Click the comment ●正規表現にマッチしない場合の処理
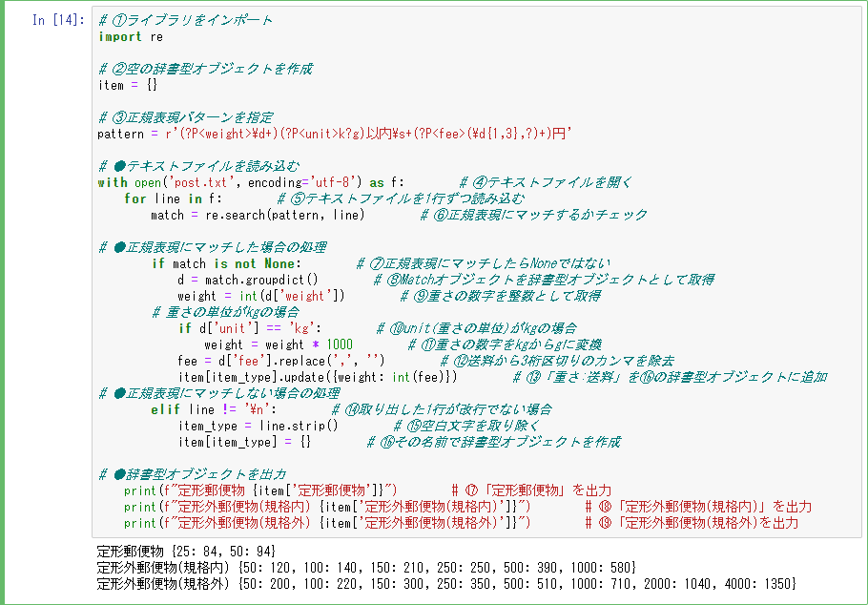Screen dimensions: 868x605 (x=218, y=393)
